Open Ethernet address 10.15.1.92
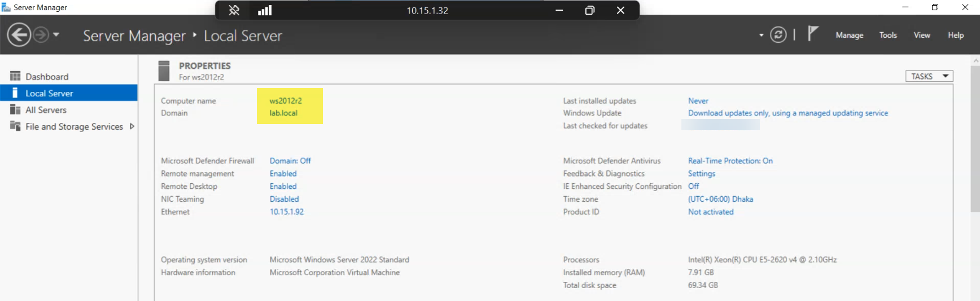This screenshot has height=301, width=980. point(286,212)
